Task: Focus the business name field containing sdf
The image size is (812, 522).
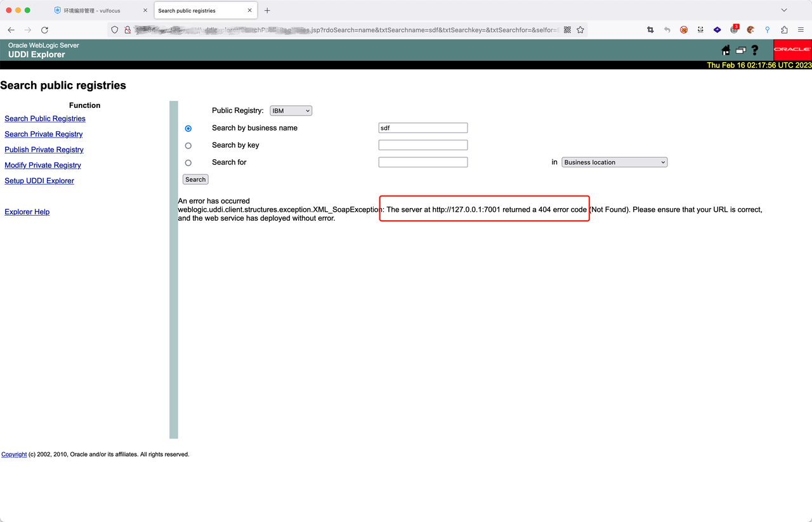Action: coord(423,128)
